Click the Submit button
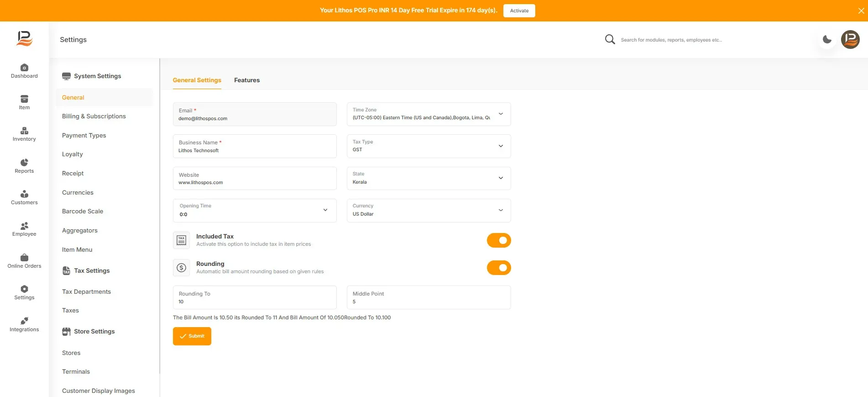868x397 pixels. point(192,336)
